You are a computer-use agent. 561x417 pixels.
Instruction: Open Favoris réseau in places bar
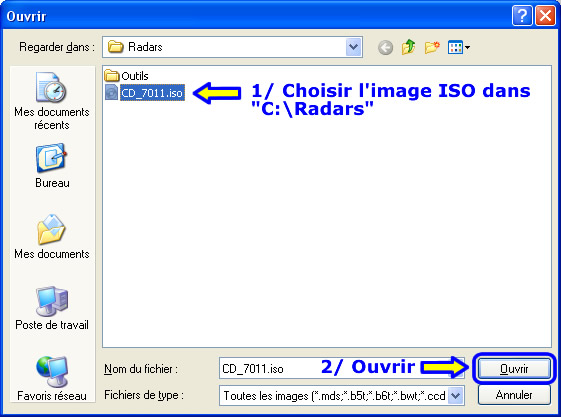coord(52,378)
